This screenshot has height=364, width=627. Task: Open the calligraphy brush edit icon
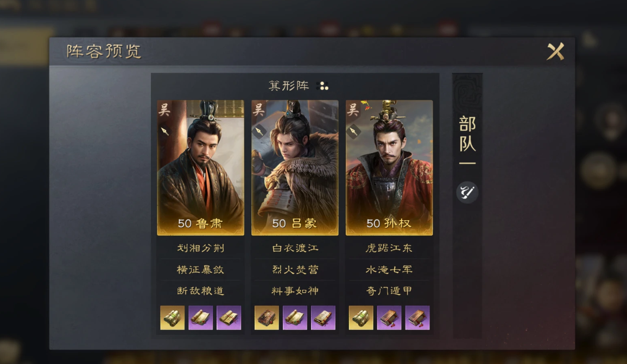click(x=467, y=192)
